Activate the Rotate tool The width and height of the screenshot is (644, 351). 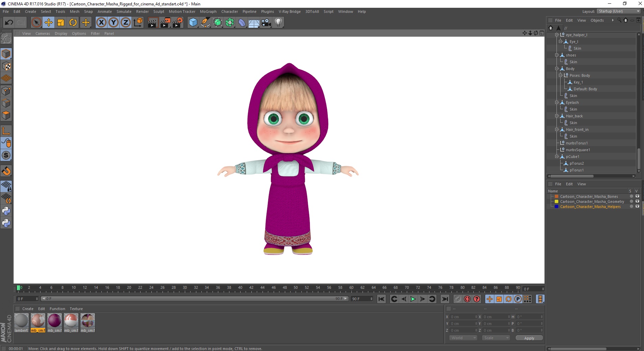click(x=73, y=23)
